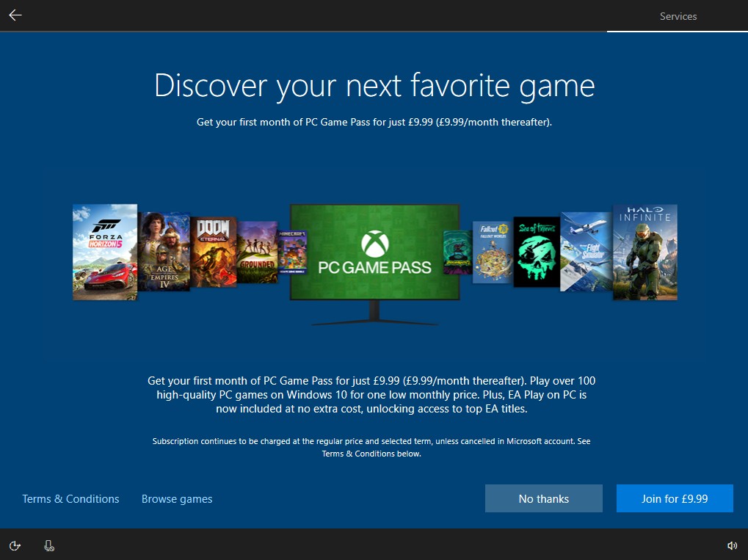Screen dimensions: 748x560
Task: Decline with the No thanks button
Action: click(544, 498)
